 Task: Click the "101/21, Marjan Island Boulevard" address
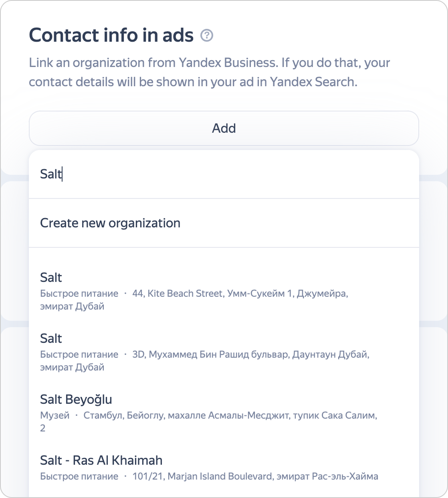click(255, 476)
